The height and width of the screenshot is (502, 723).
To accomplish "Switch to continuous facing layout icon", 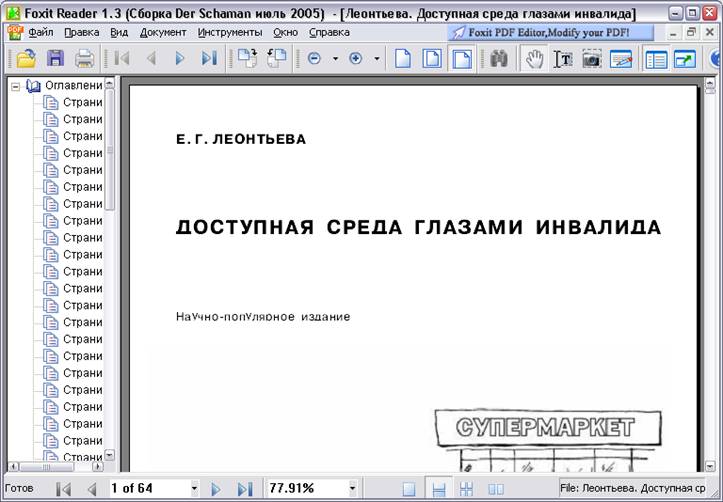I will coord(467,489).
